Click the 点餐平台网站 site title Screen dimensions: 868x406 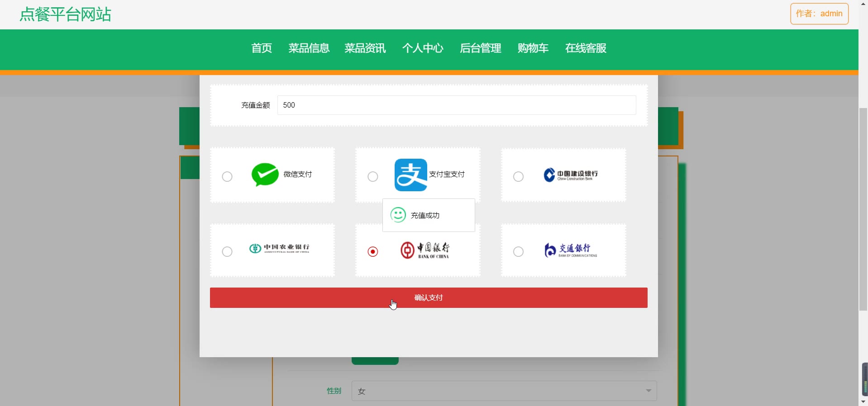click(x=66, y=14)
